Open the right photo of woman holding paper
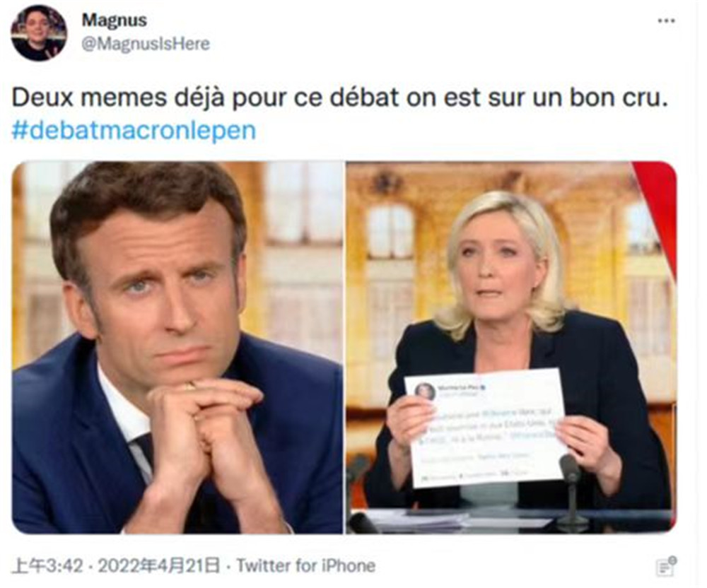Screen dimensions: 707x588 tap(511, 348)
